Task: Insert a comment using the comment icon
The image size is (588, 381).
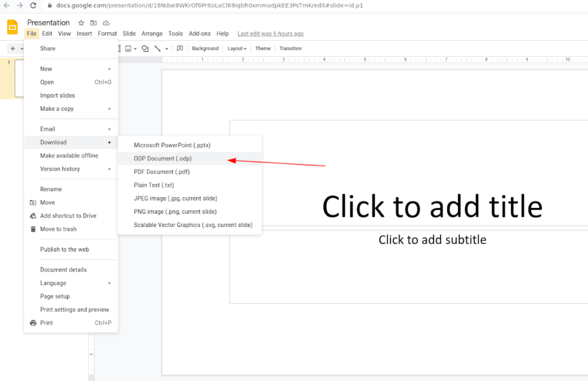Action: point(179,48)
